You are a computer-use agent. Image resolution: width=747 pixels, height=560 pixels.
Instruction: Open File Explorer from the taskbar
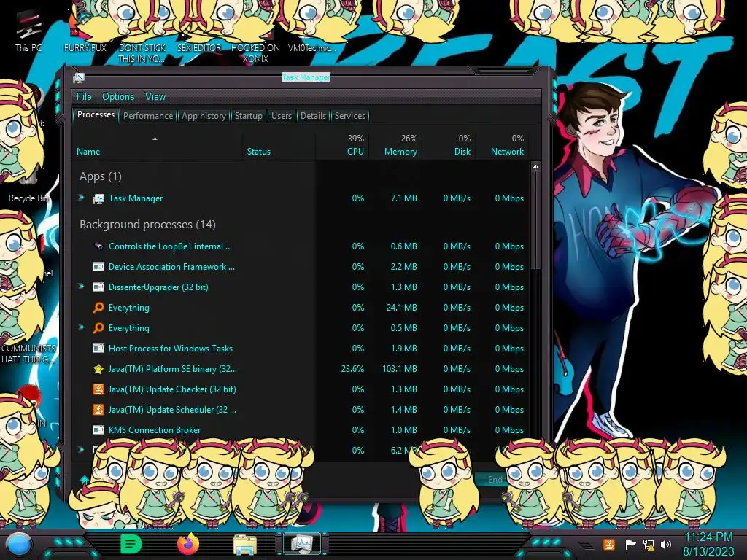(x=245, y=545)
